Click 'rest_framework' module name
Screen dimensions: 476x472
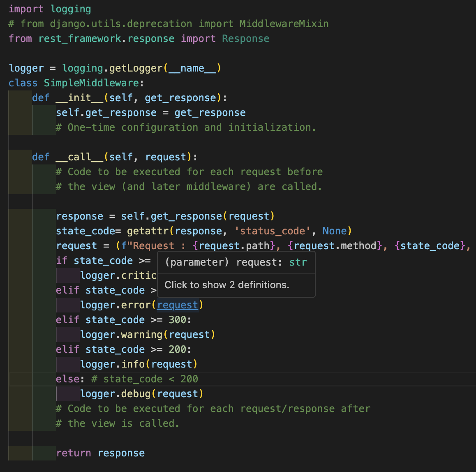tap(80, 39)
